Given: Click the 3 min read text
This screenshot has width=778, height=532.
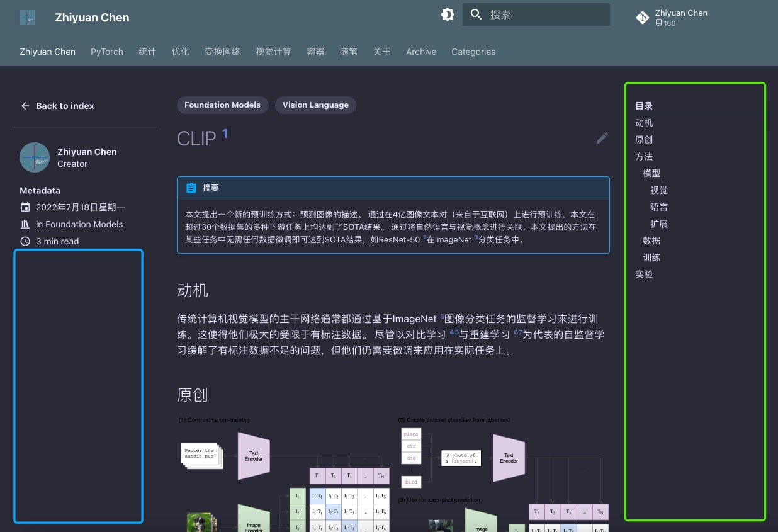Looking at the screenshot, I should (57, 241).
